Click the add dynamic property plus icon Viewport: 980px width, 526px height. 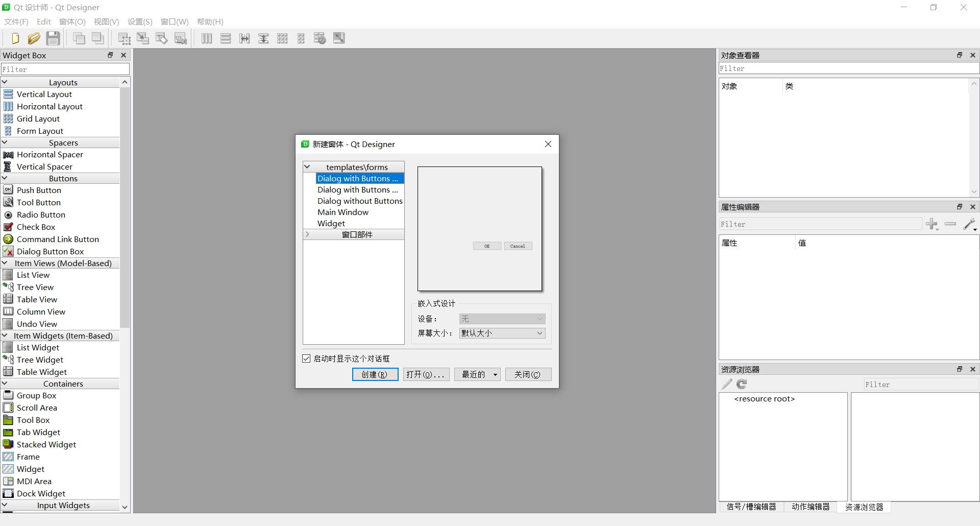tap(932, 224)
